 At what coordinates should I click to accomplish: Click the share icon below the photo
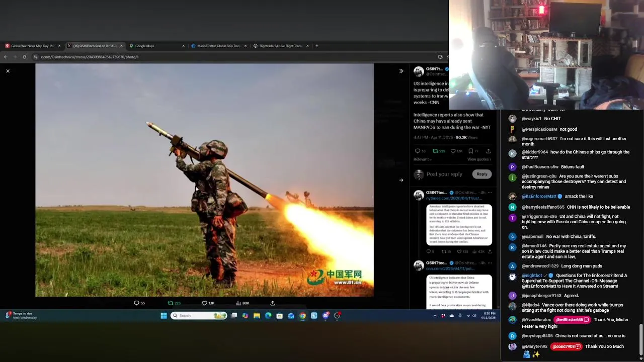click(273, 303)
